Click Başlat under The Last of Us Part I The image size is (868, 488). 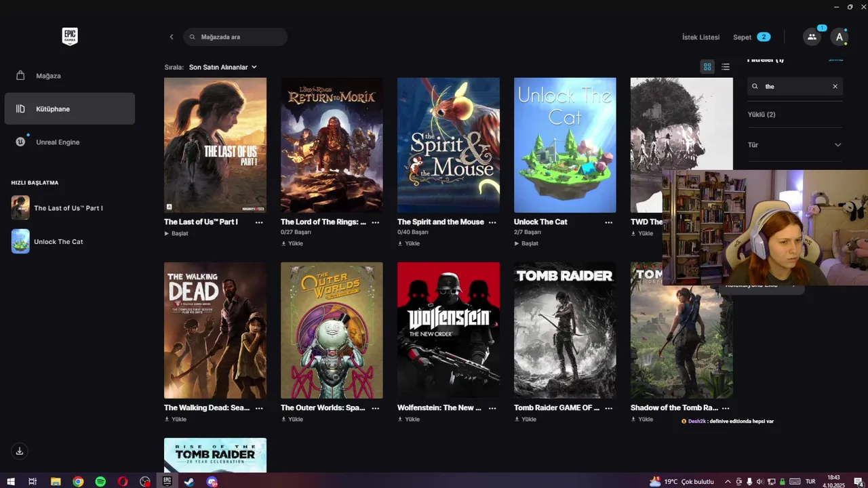[x=176, y=233]
